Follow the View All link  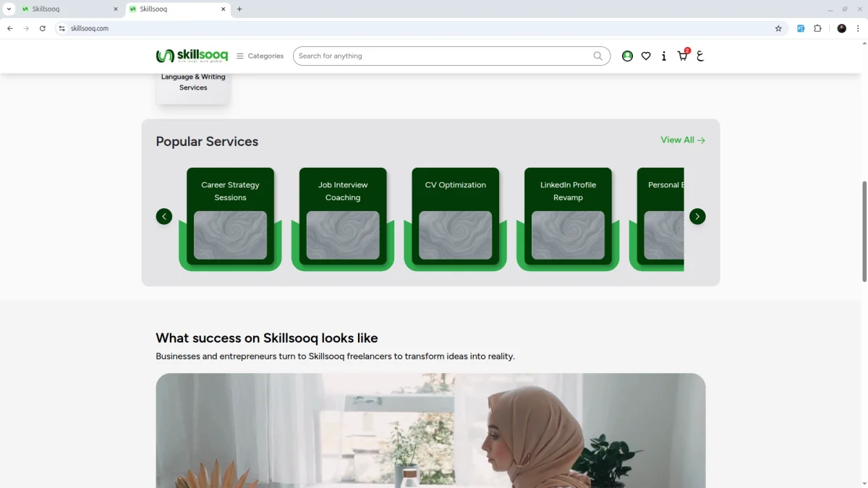pos(683,140)
